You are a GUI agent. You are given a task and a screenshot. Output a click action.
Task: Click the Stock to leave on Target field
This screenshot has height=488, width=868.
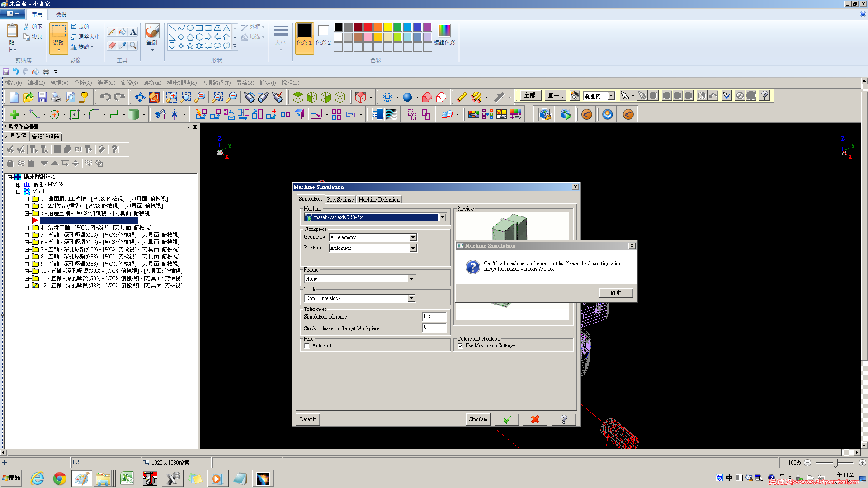coord(434,328)
